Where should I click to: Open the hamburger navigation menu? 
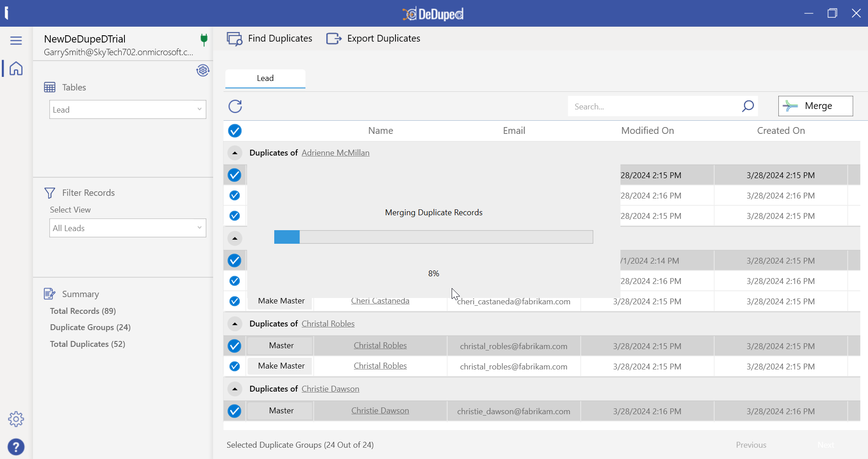click(16, 41)
